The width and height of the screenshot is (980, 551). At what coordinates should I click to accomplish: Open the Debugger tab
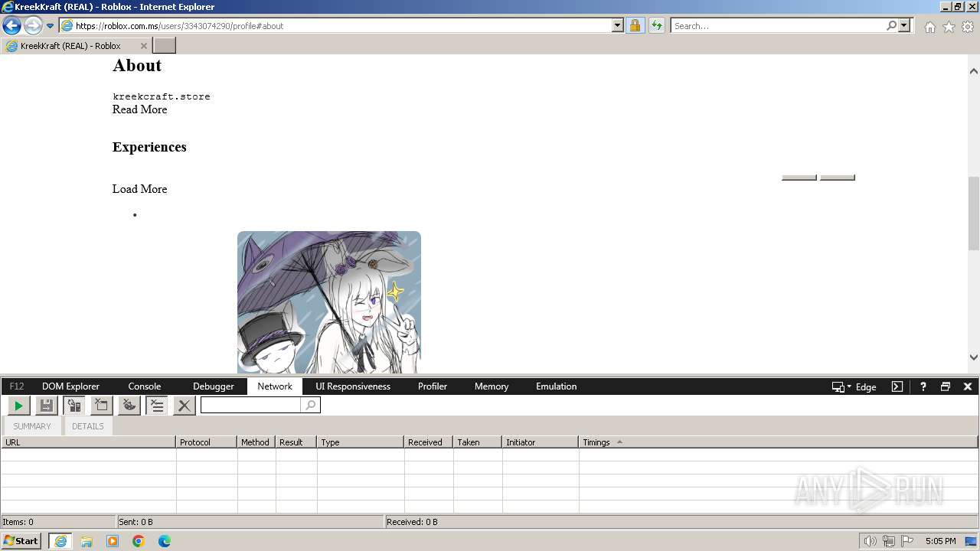[x=213, y=386]
